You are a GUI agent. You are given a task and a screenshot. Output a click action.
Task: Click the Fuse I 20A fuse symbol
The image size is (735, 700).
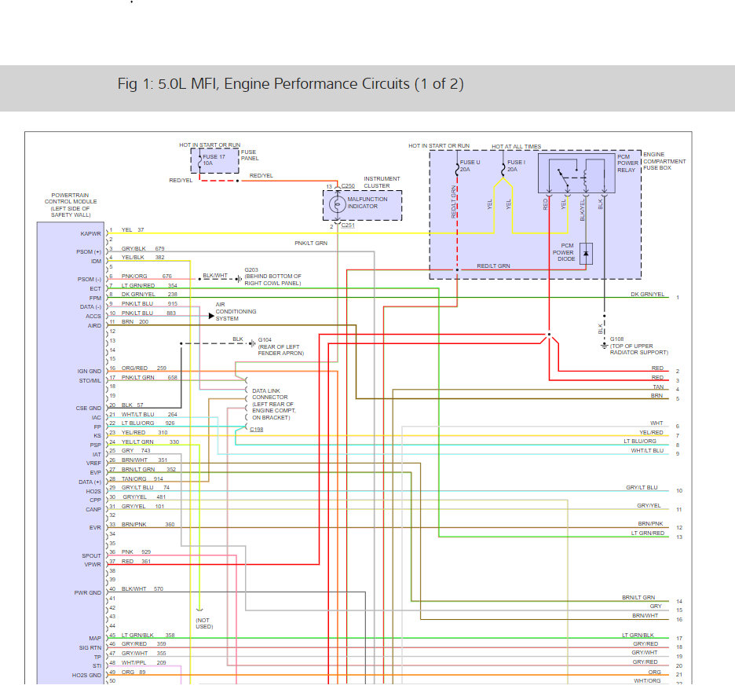point(503,168)
